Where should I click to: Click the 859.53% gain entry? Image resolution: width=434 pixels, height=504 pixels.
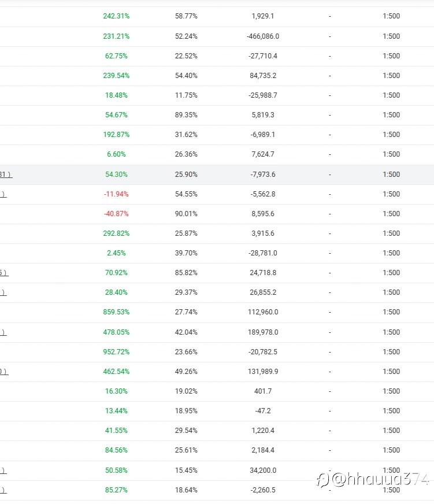coord(116,312)
